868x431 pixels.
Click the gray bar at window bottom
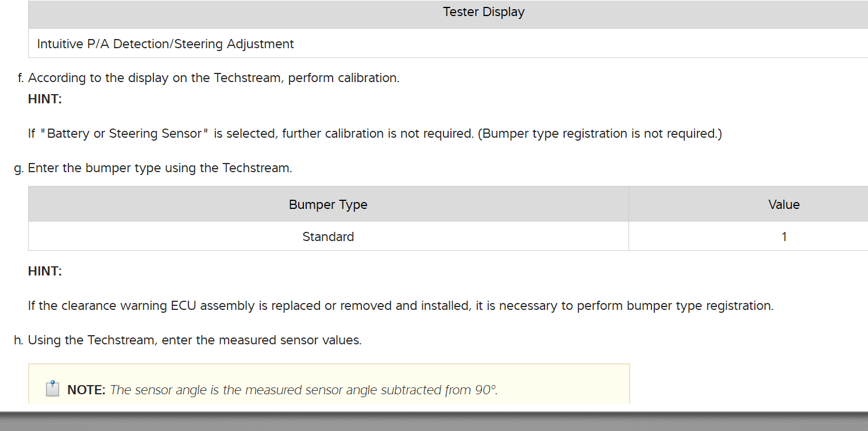tap(434, 421)
